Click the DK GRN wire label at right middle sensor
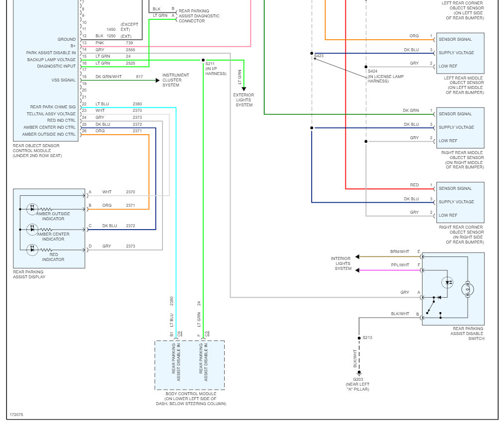This screenshot has height=423, width=504. [x=411, y=110]
